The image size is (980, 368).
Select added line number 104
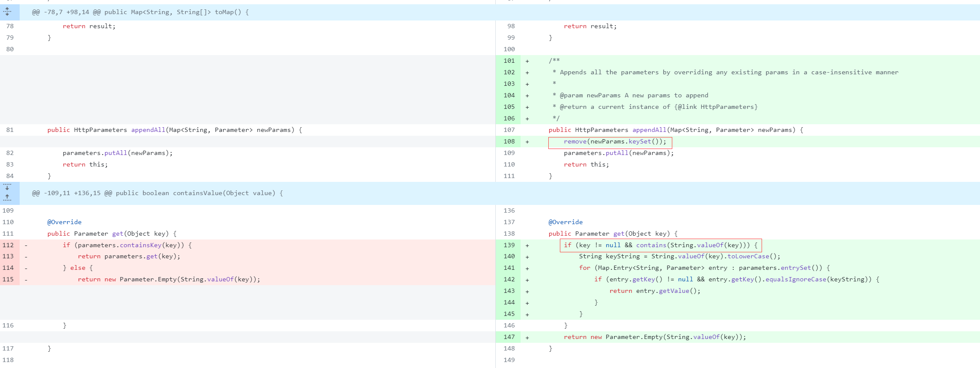(509, 95)
